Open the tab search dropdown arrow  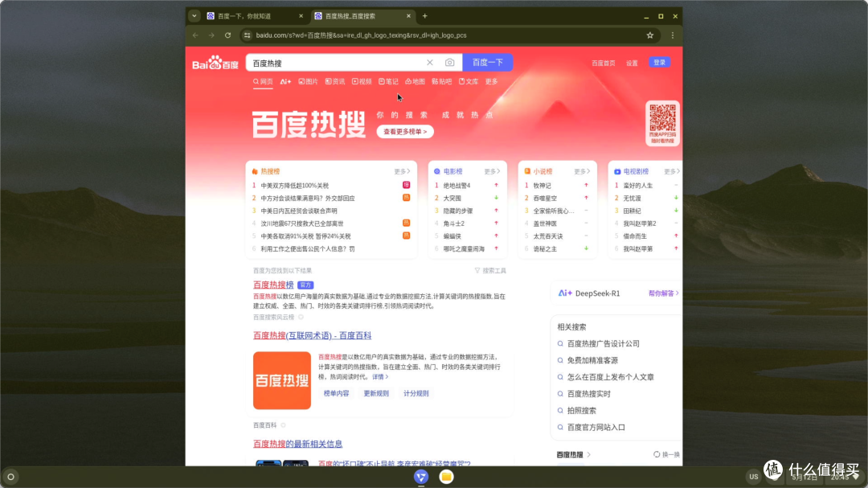(x=194, y=16)
